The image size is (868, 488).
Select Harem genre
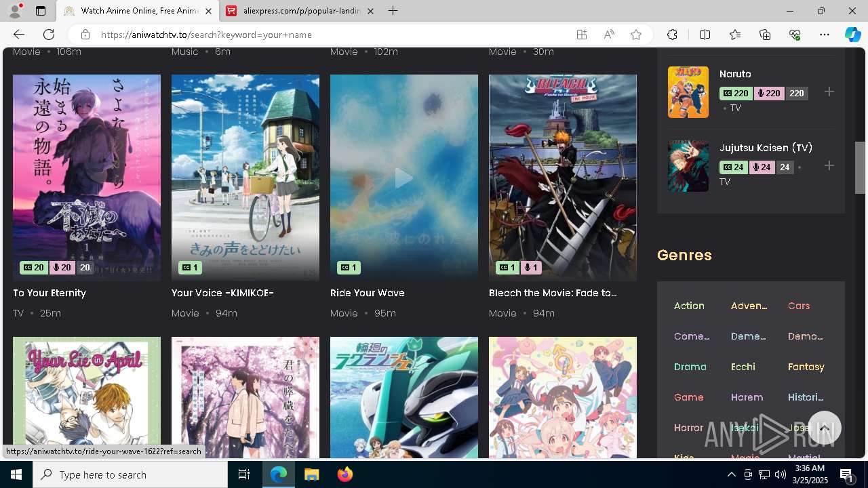(x=747, y=397)
